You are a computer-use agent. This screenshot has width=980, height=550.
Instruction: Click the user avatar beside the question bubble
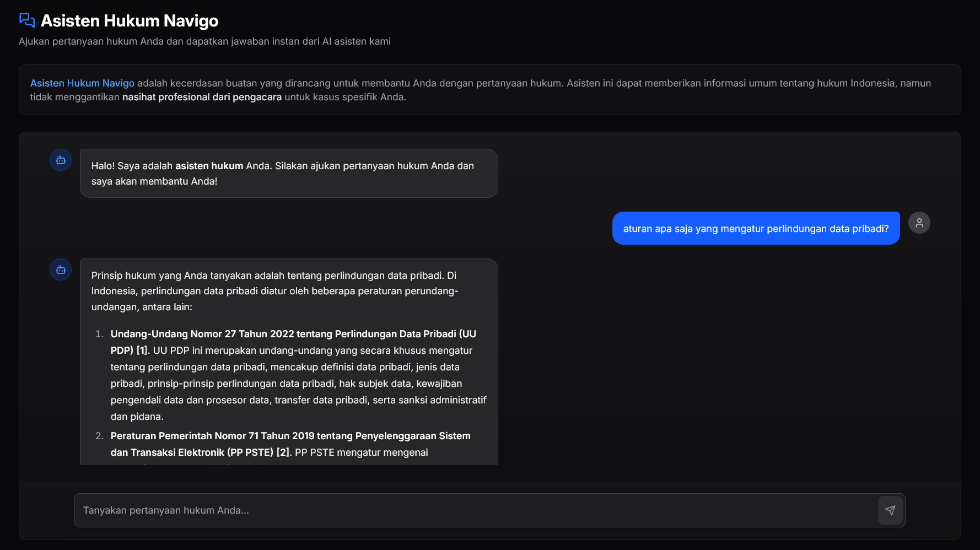(919, 223)
